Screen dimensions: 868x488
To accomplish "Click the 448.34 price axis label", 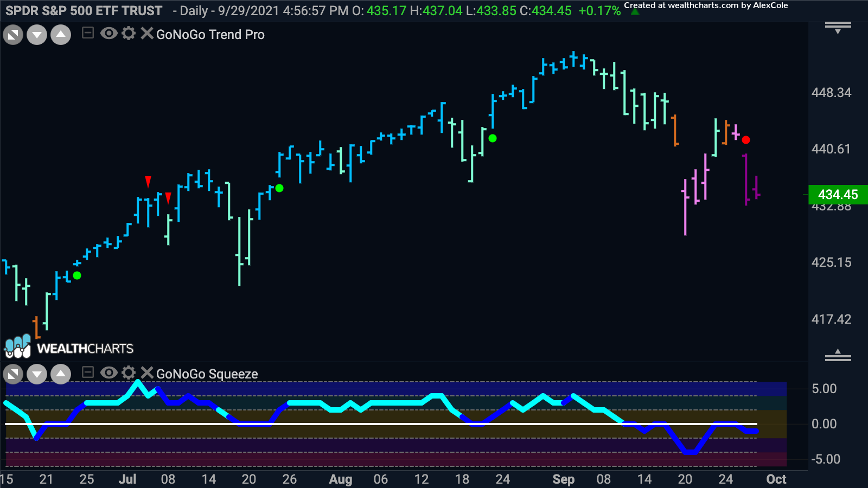I will 831,93.
